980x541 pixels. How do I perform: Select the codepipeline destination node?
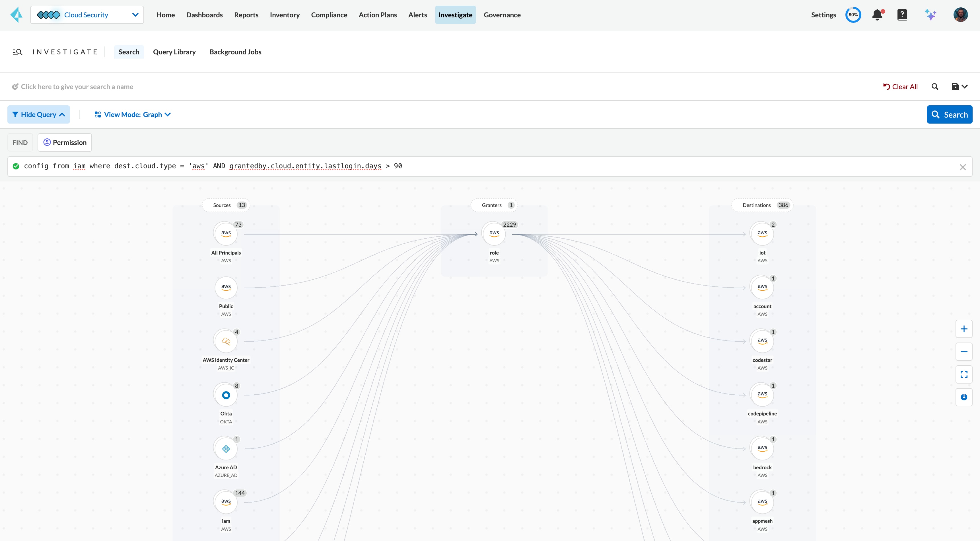tap(762, 395)
